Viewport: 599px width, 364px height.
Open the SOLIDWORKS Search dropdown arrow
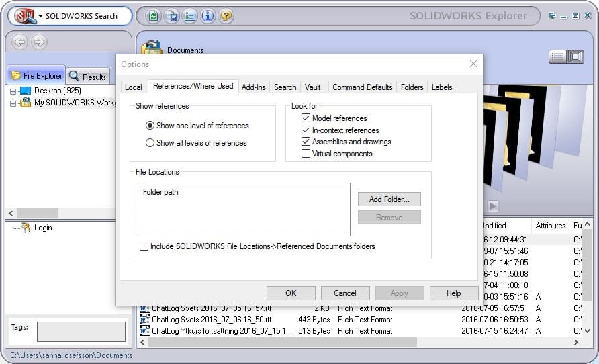(x=41, y=16)
